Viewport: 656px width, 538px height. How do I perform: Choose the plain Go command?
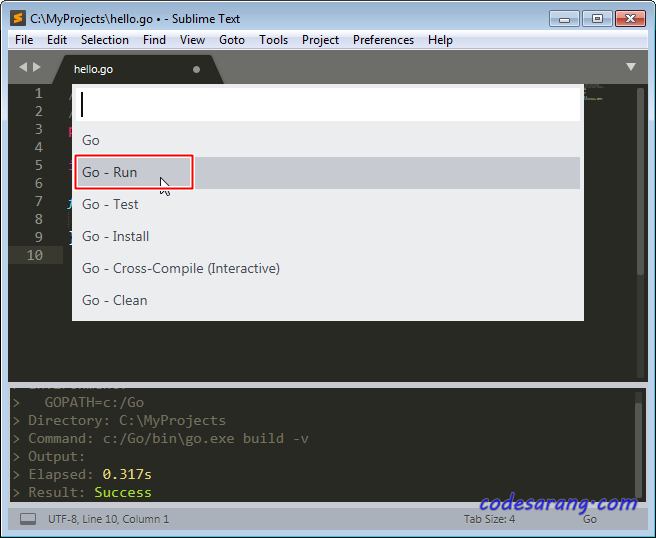tap(328, 140)
